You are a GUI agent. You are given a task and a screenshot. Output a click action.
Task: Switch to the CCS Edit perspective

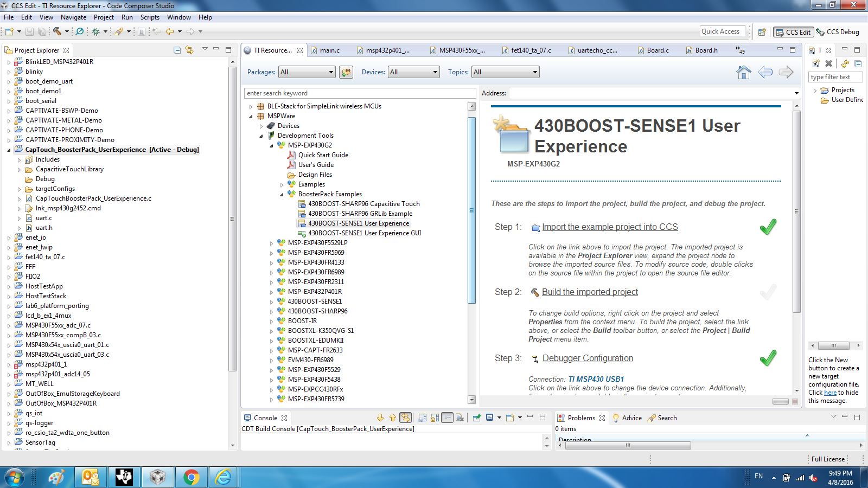(793, 32)
